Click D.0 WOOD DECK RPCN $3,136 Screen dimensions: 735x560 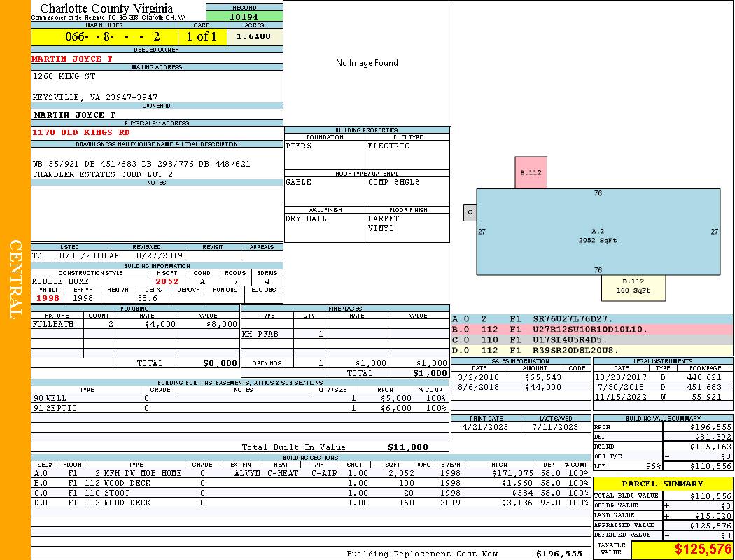pyautogui.click(x=519, y=503)
